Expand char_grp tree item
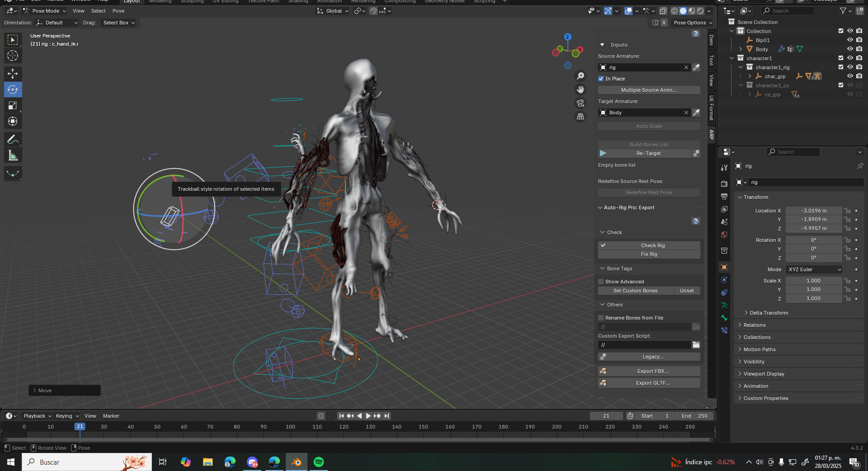This screenshot has width=868, height=471. 750,76
